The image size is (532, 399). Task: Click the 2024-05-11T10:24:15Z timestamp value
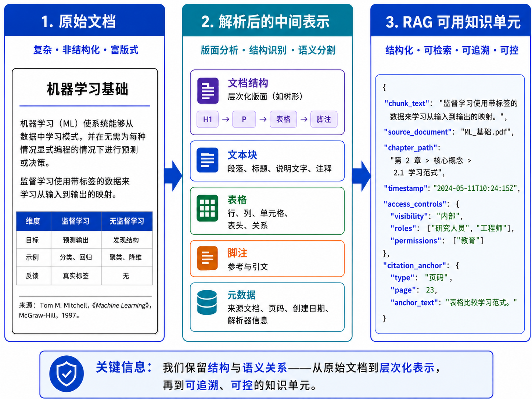475,188
